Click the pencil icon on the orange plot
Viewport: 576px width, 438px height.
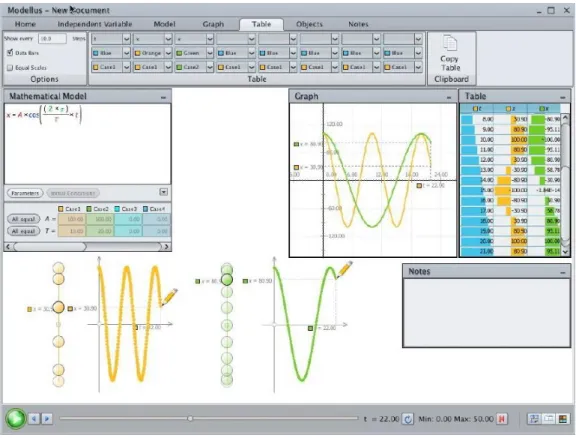click(169, 297)
